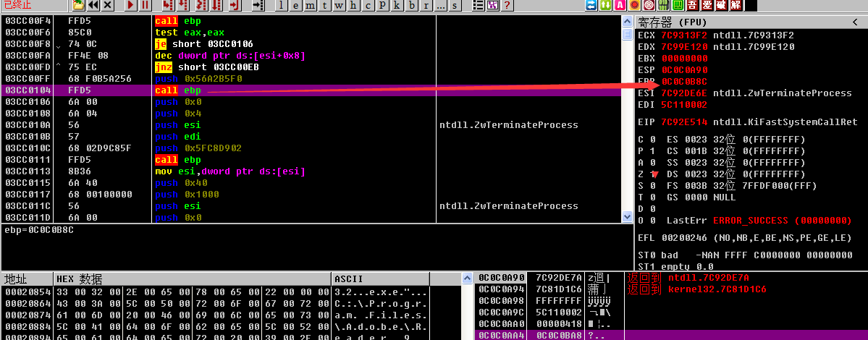868x340 pixels.
Task: Close the debugged program with the X icon
Action: (x=108, y=6)
